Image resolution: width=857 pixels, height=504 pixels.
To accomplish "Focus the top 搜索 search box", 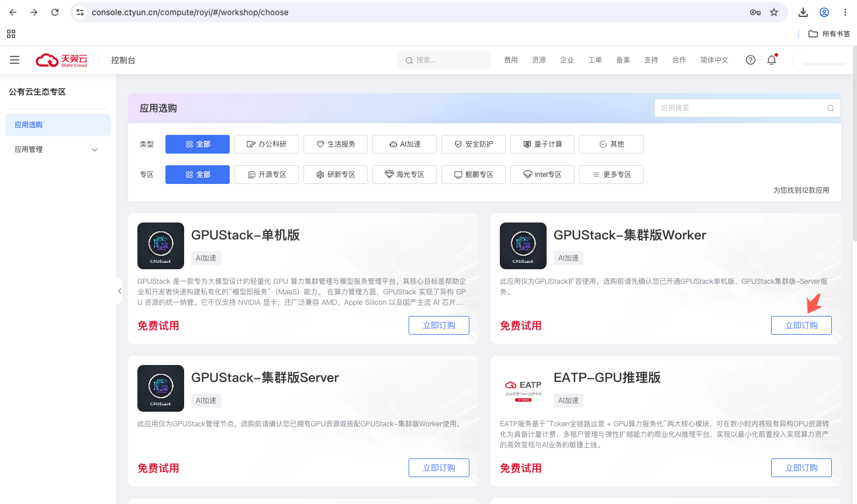I will point(444,60).
